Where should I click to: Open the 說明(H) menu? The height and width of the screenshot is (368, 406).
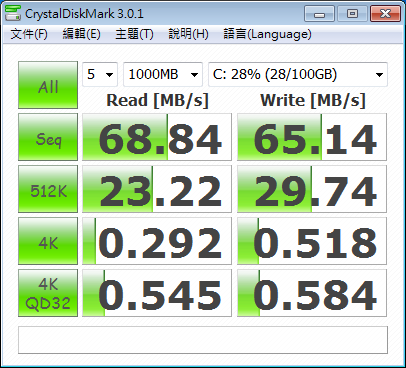pos(188,34)
